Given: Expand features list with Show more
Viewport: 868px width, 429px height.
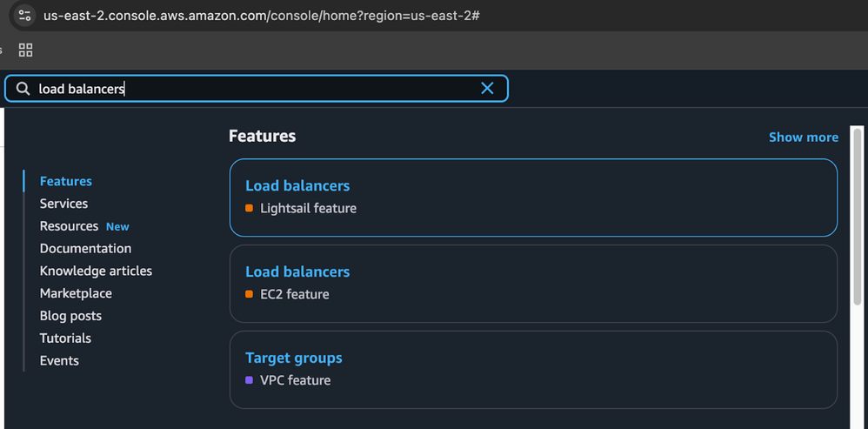Looking at the screenshot, I should (x=803, y=137).
